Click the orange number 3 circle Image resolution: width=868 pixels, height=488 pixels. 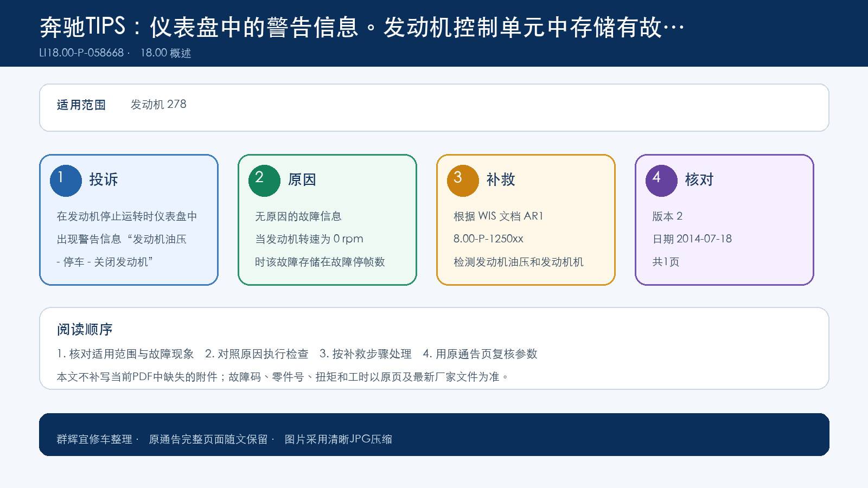coord(463,181)
